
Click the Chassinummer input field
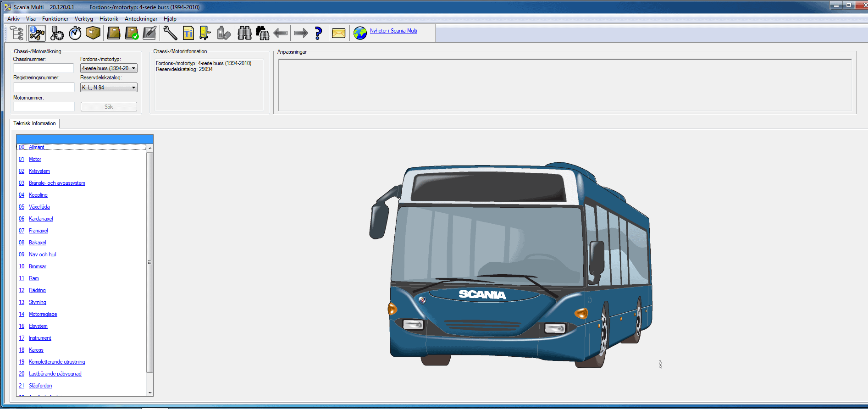click(44, 68)
